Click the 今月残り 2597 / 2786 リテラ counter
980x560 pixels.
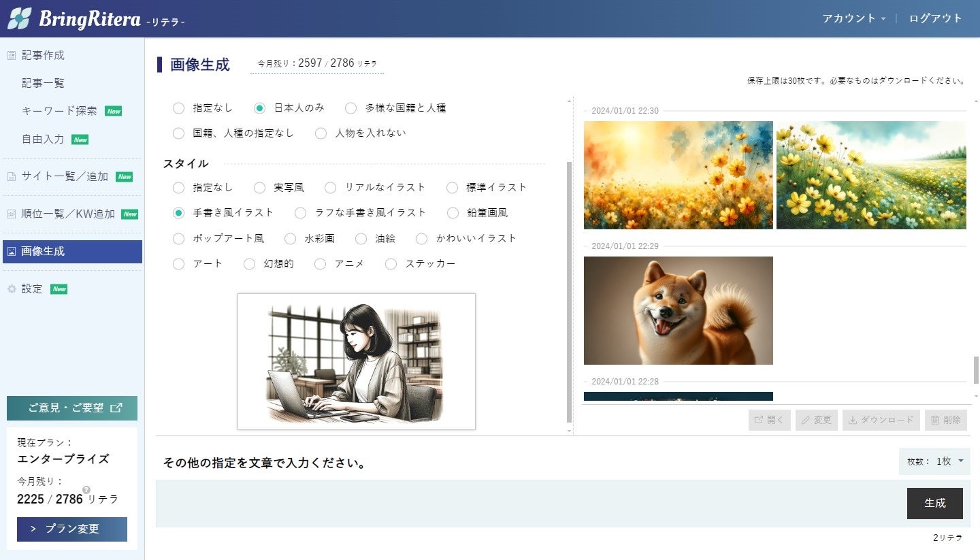317,63
